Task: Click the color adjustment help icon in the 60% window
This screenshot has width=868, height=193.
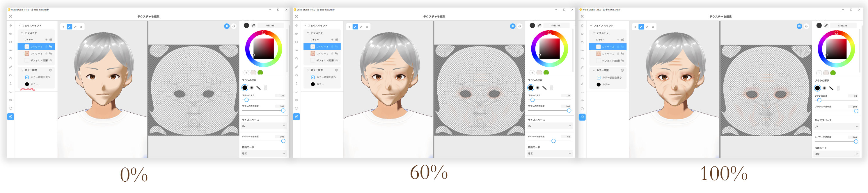Action: 336,70
